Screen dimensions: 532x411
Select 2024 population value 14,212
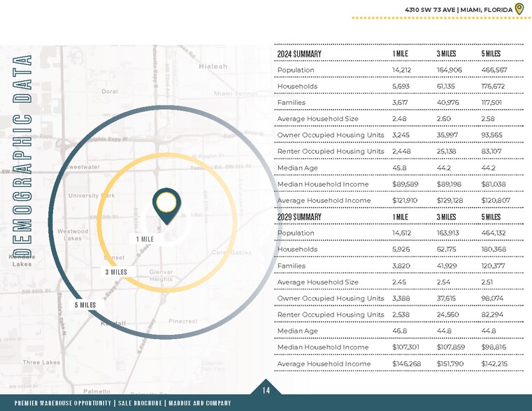pyautogui.click(x=402, y=71)
